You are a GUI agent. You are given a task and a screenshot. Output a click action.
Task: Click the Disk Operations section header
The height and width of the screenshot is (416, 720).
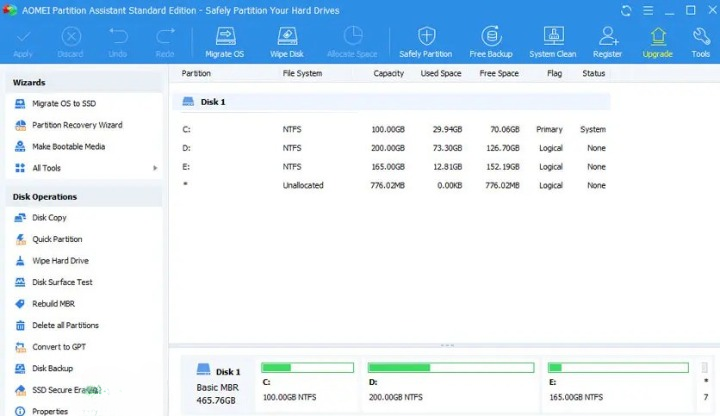[45, 197]
